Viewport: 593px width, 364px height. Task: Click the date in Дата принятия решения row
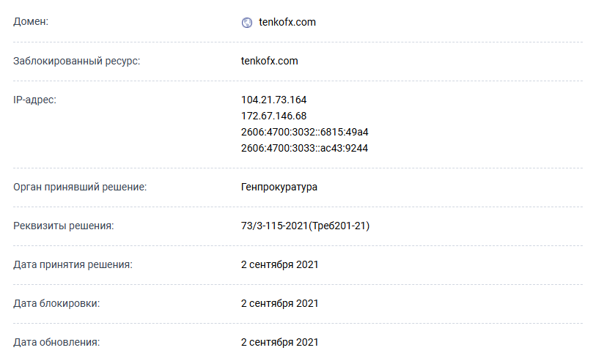279,264
